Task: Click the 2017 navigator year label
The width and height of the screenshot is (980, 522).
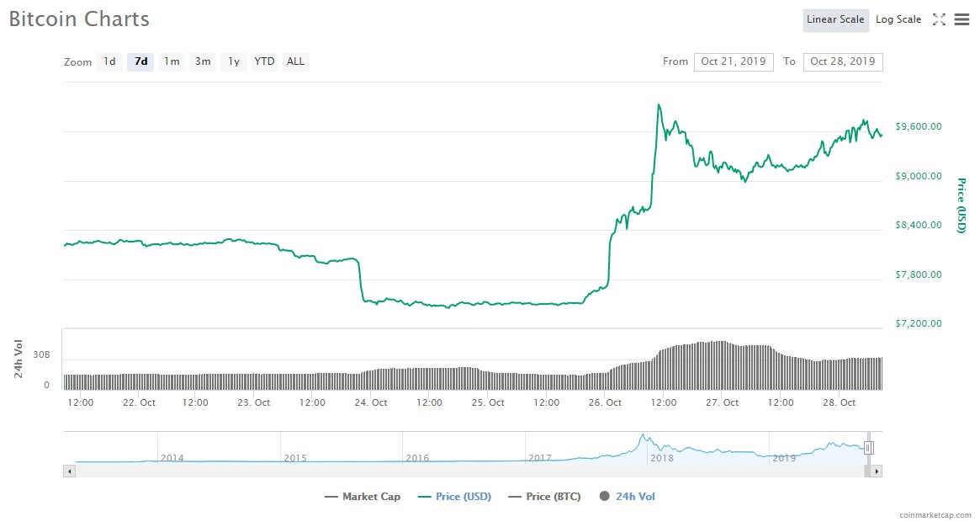Action: tap(540, 458)
